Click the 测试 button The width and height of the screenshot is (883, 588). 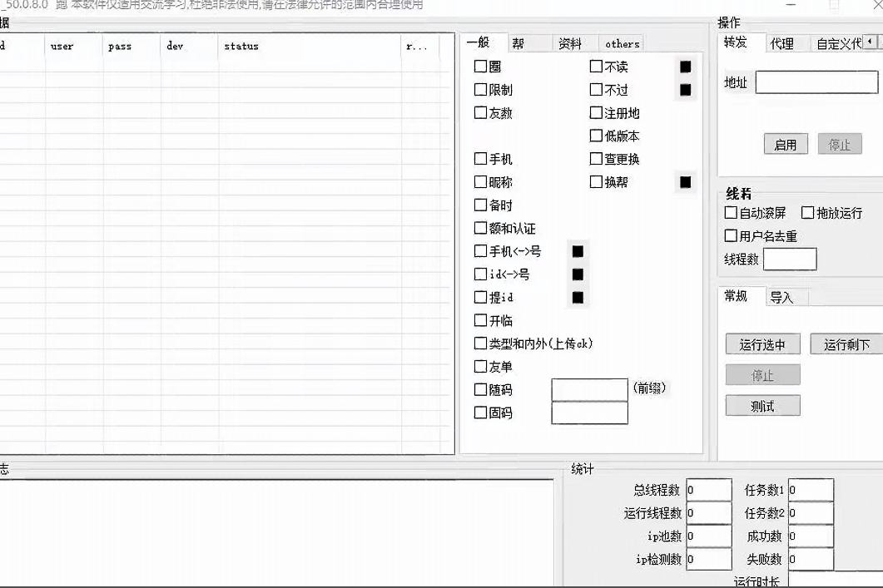[762, 406]
